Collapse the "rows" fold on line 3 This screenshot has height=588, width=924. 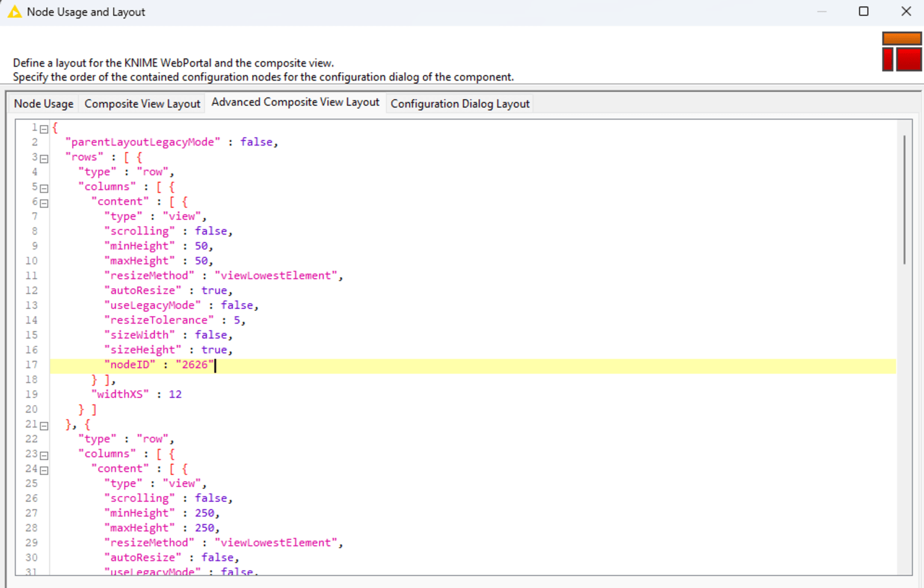pyautogui.click(x=44, y=158)
